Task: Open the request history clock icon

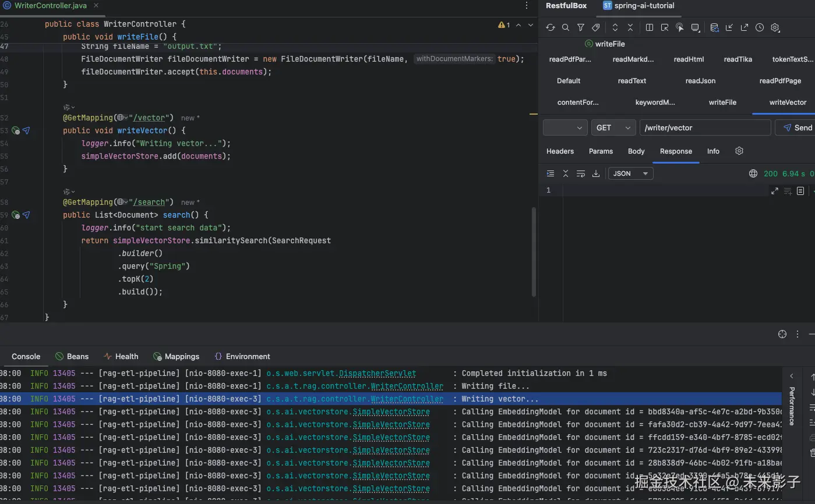Action: tap(760, 27)
